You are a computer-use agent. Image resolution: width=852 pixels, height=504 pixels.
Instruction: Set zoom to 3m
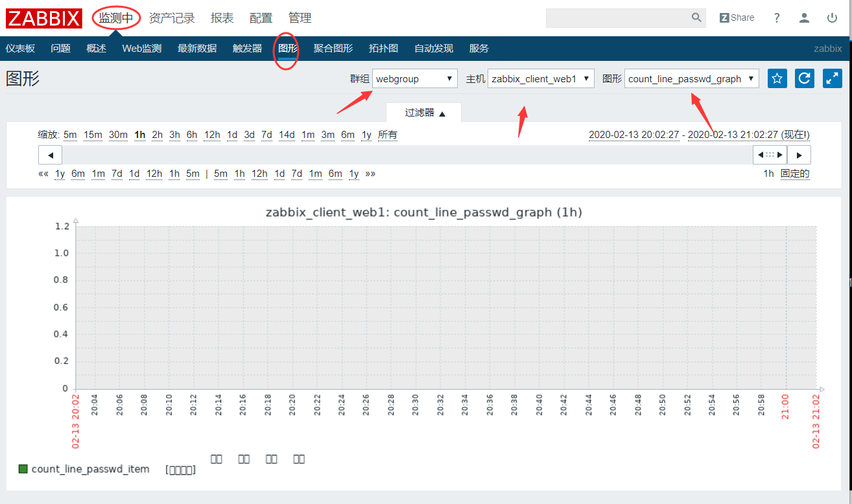328,135
